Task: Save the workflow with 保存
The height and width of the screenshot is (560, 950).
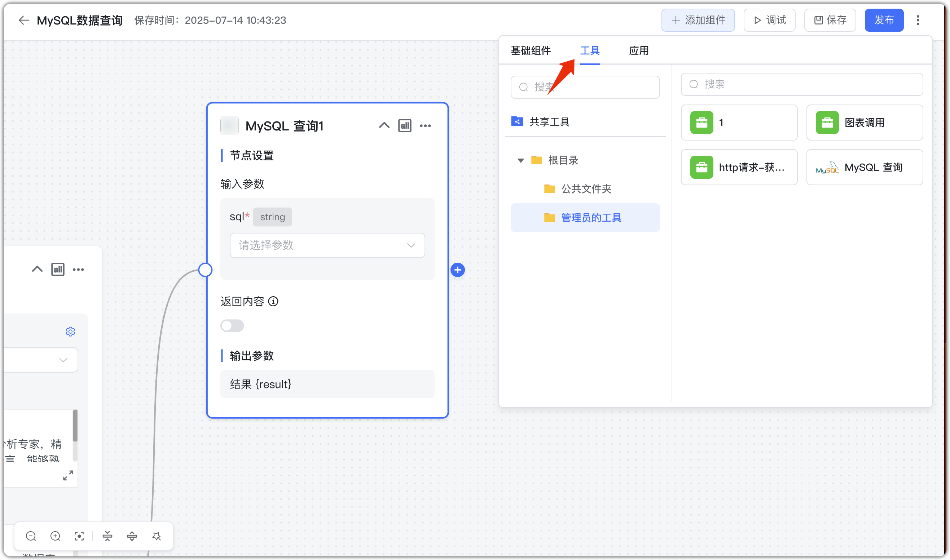Action: (x=830, y=20)
